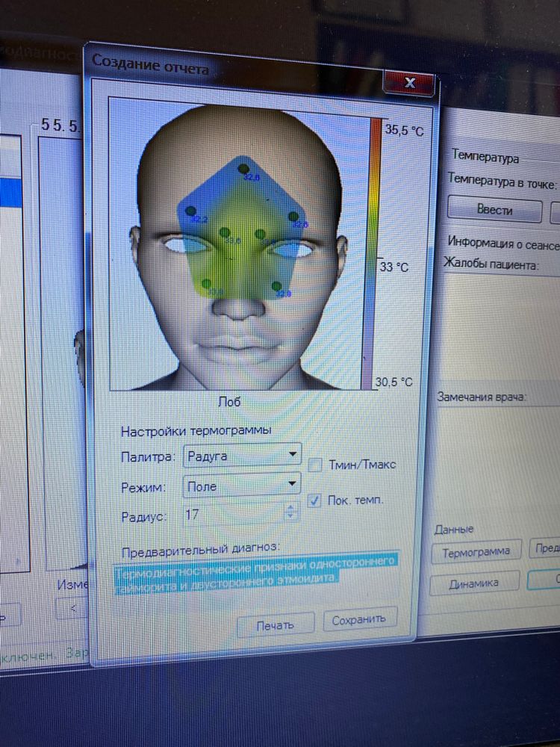Viewport: 560px width, 747px height.
Task: Click the top forehead measurement point 32.8
Action: 244,169
